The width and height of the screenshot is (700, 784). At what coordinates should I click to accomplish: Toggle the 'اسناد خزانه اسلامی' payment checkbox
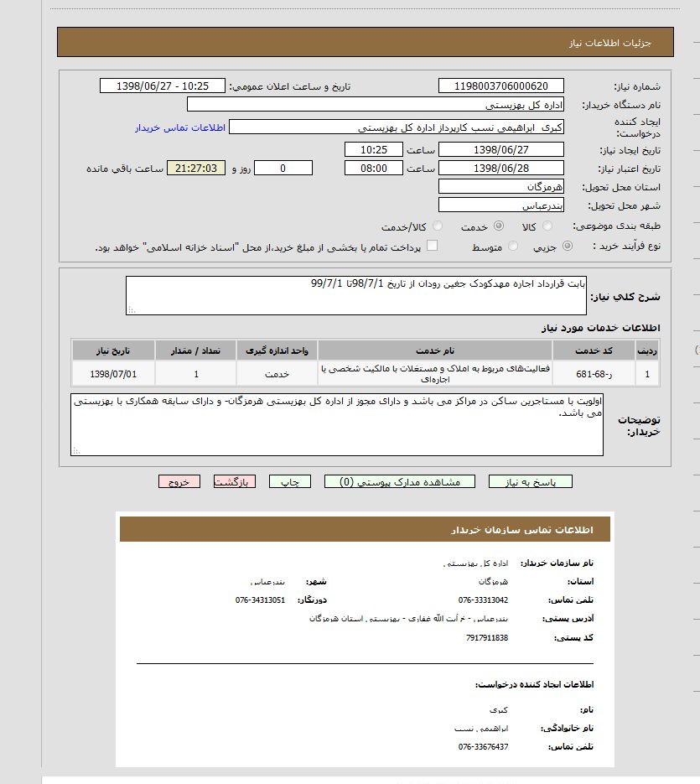pos(433,246)
